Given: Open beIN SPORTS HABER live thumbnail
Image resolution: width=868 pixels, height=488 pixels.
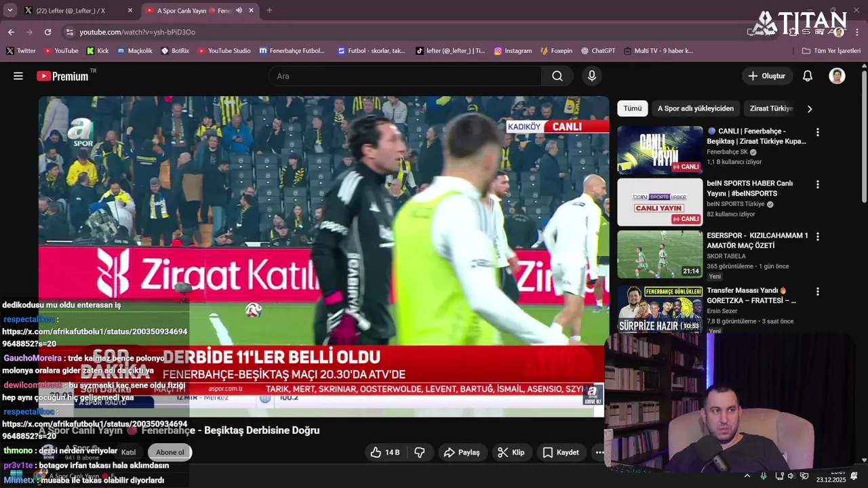Looking at the screenshot, I should 660,202.
